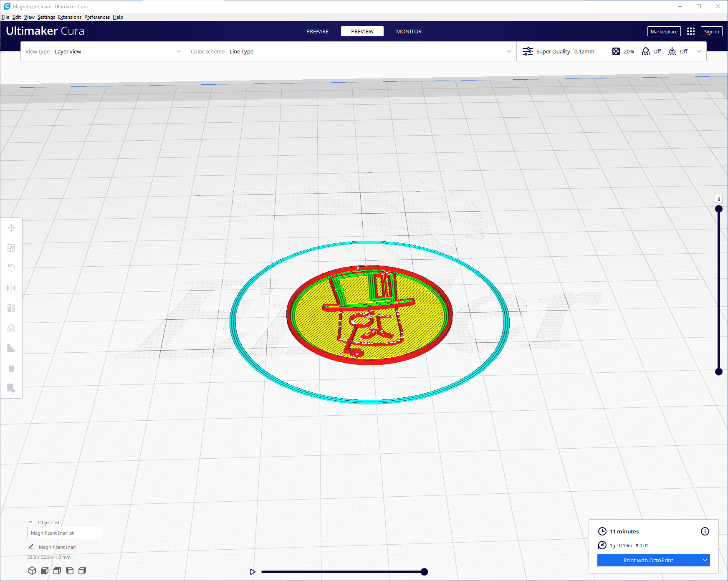The width and height of the screenshot is (728, 581).
Task: Edit job name with pencil icon
Action: point(31,547)
